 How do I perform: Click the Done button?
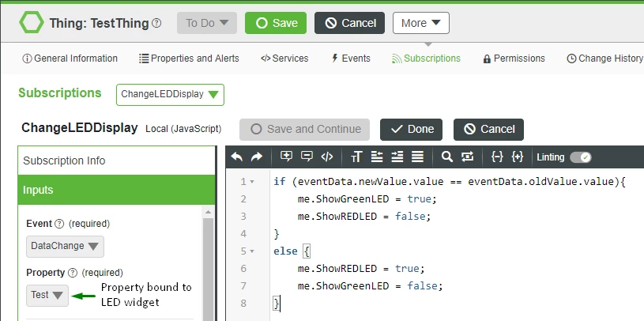pyautogui.click(x=411, y=130)
